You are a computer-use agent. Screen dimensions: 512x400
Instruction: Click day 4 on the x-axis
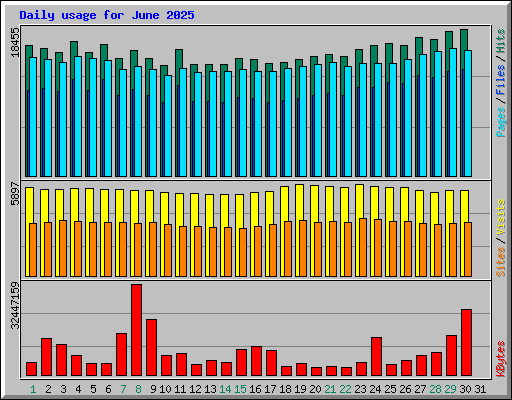(78, 389)
